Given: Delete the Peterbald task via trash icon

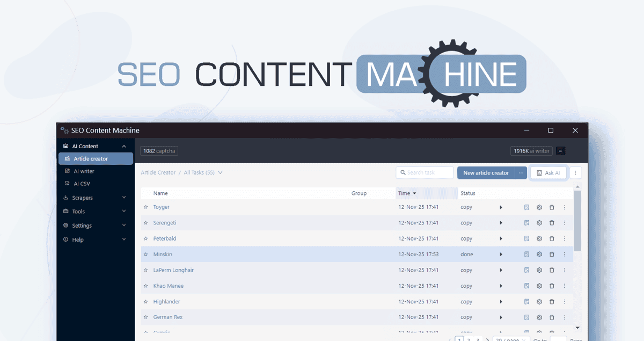Looking at the screenshot, I should click(x=552, y=238).
